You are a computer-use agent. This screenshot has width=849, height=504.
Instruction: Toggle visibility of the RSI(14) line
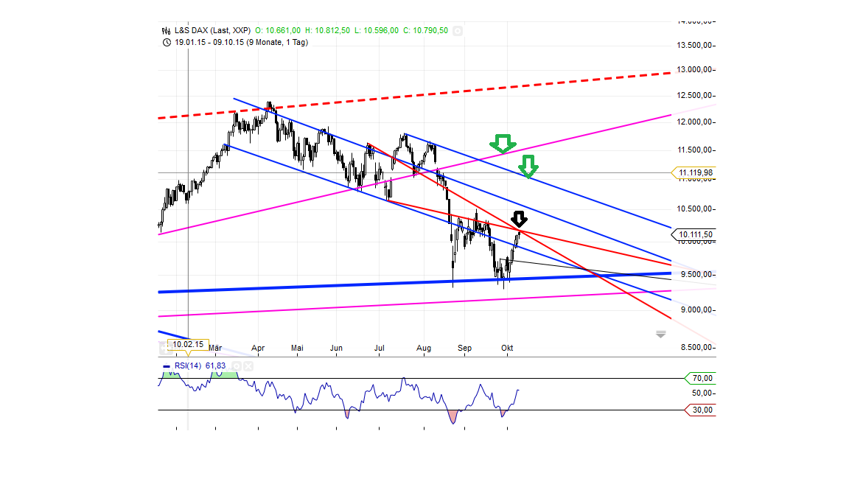(x=167, y=366)
